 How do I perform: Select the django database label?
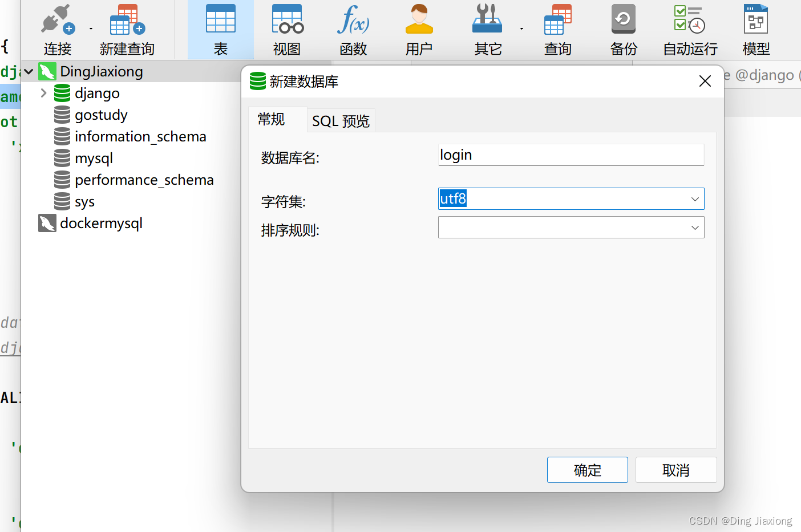click(97, 94)
